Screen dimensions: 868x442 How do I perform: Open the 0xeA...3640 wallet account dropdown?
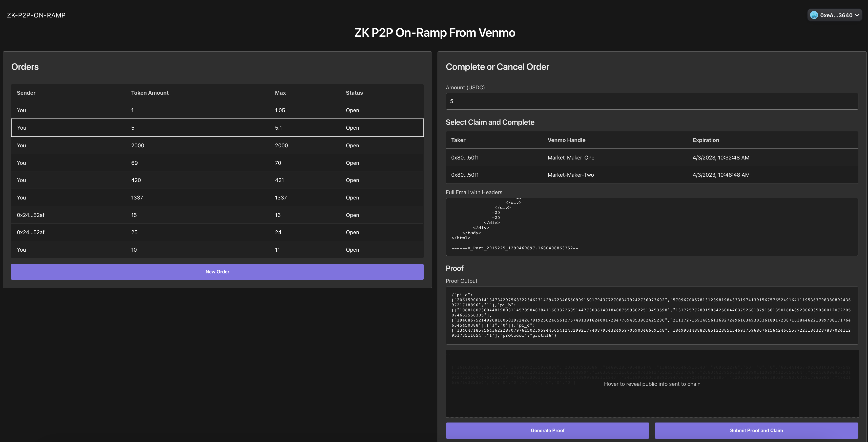click(x=834, y=15)
